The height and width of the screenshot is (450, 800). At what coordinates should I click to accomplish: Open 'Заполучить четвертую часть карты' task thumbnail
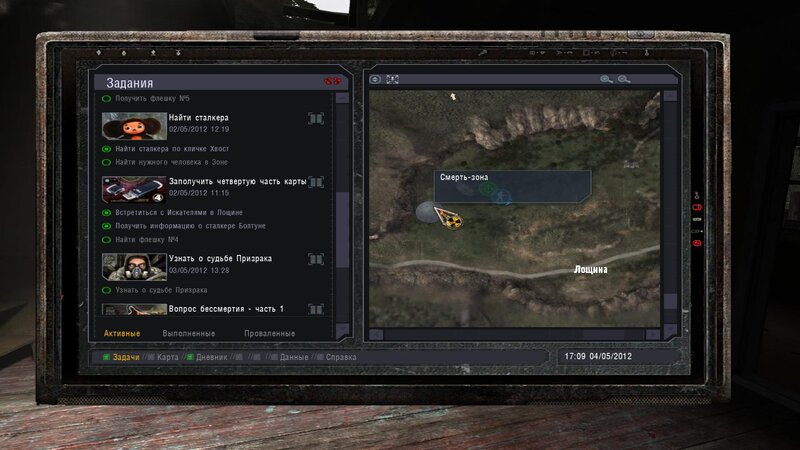pos(133,188)
